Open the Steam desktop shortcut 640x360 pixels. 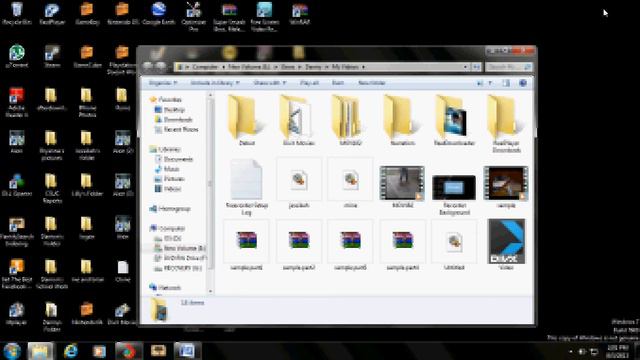tap(52, 57)
